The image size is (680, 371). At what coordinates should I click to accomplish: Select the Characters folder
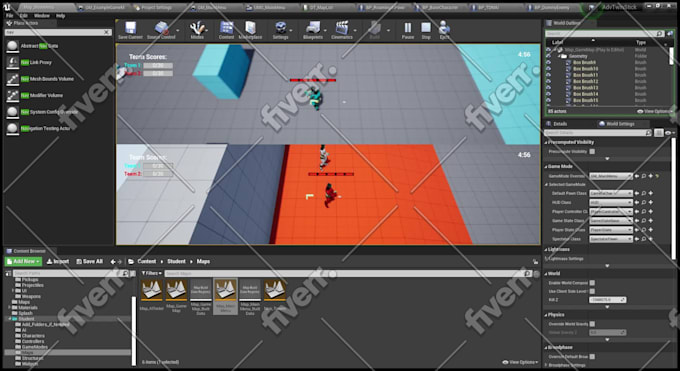[x=33, y=336]
